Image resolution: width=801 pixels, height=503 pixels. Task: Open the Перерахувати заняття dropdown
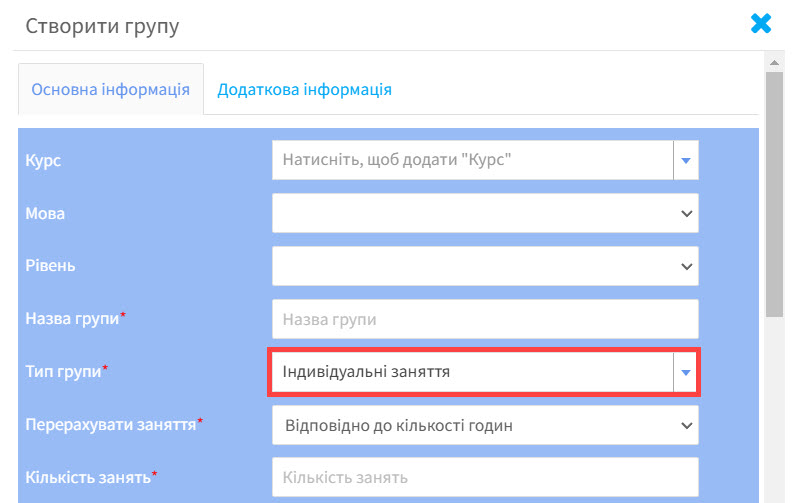coord(485,425)
